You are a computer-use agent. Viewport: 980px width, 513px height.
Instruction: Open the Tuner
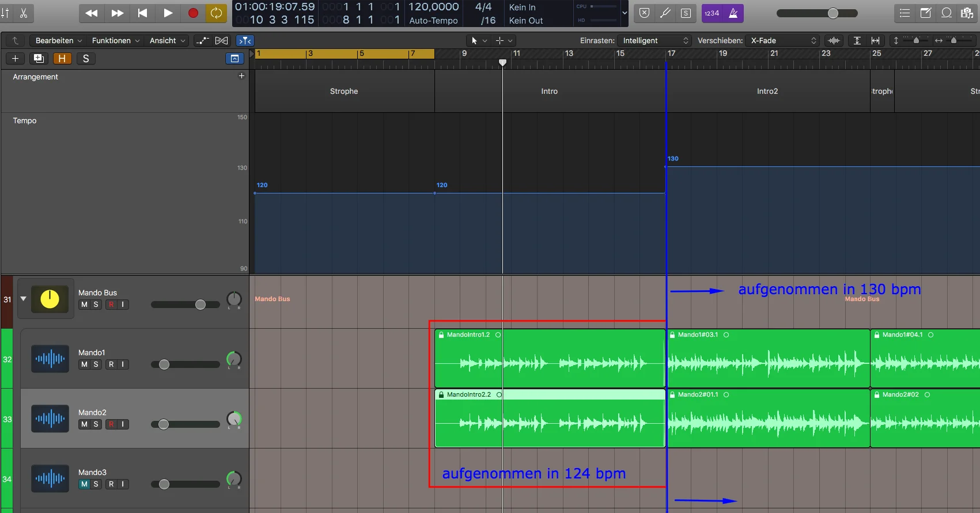point(665,13)
